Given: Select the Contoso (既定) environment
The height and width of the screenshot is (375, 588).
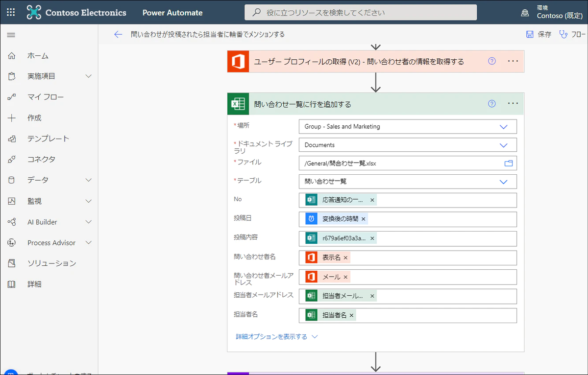Looking at the screenshot, I should [560, 16].
